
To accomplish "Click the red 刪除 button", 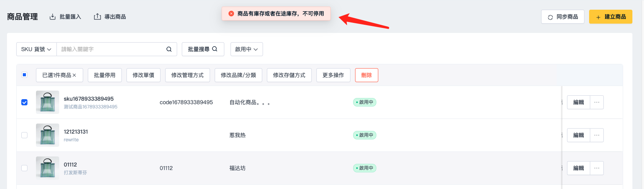I will coord(367,75).
